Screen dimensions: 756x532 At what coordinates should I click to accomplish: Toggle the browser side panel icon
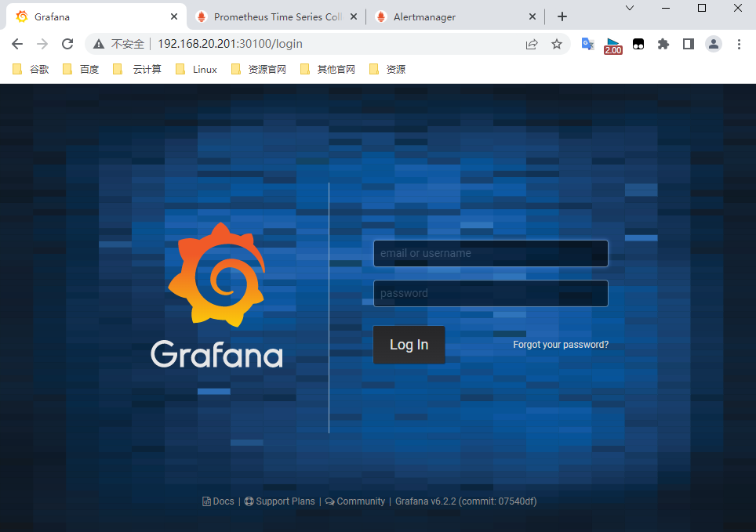point(688,44)
